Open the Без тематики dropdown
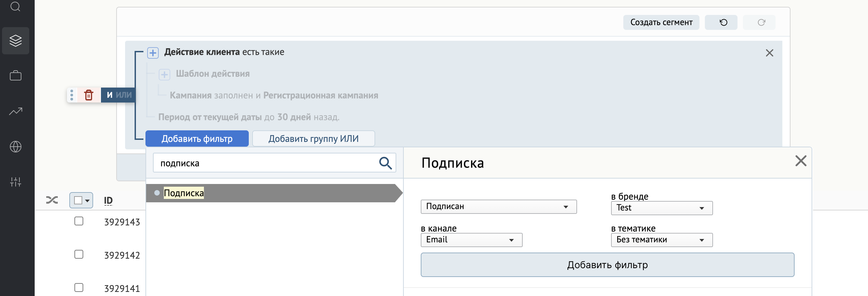The image size is (868, 296). click(662, 240)
